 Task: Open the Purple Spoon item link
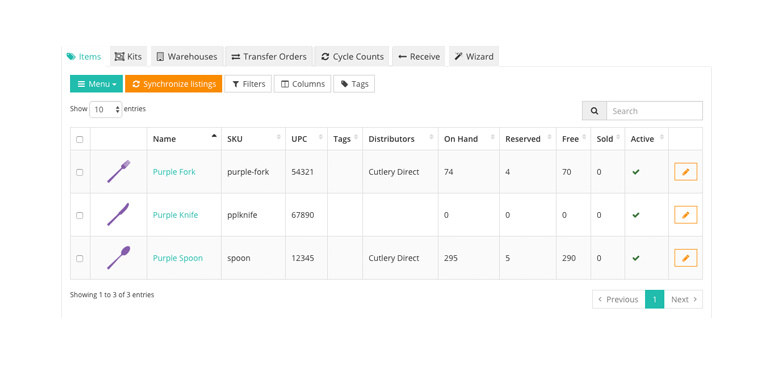click(x=177, y=258)
